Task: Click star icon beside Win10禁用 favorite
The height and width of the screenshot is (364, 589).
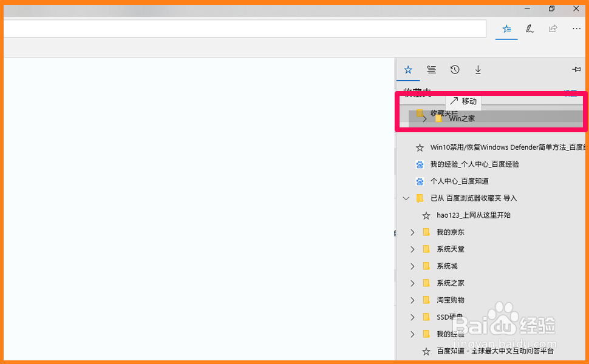Action: [x=420, y=148]
